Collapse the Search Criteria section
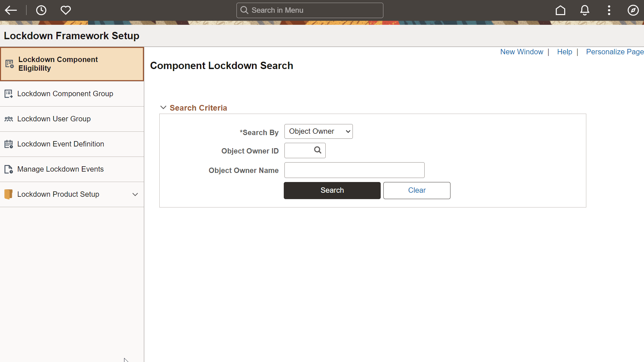The width and height of the screenshot is (644, 362). (163, 107)
